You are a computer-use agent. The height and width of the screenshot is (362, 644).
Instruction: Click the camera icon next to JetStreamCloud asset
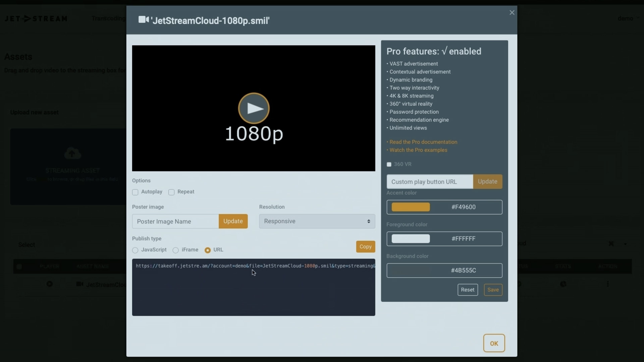click(79, 284)
